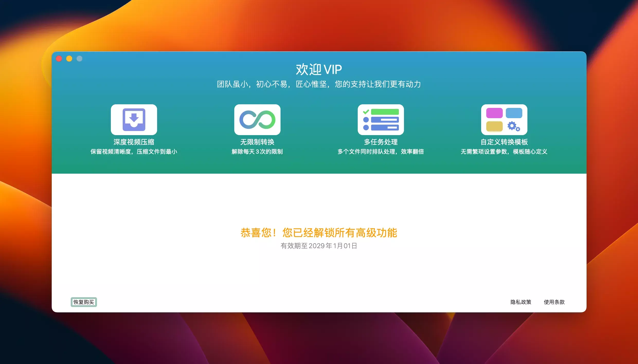Click the 深度视频压缩 feature title

(134, 142)
